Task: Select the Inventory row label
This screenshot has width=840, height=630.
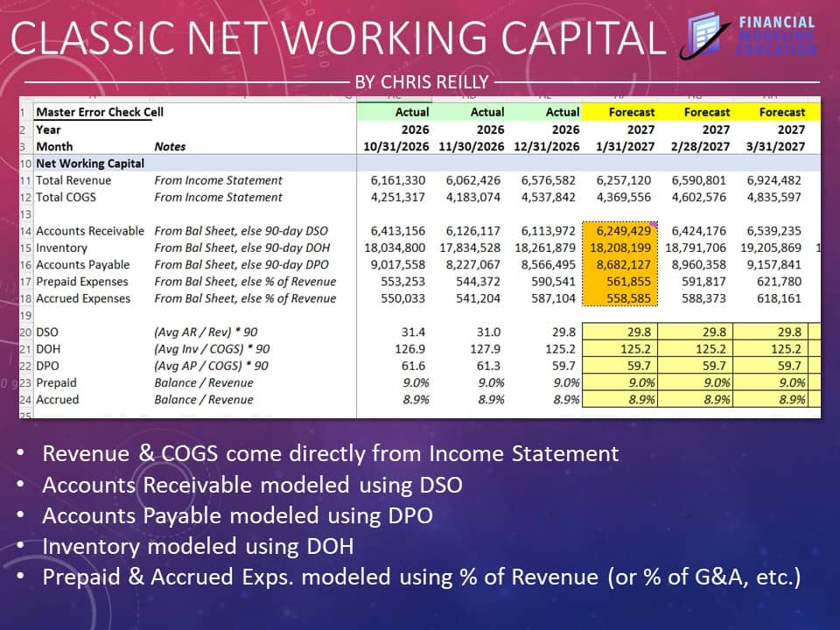Action: [x=61, y=248]
